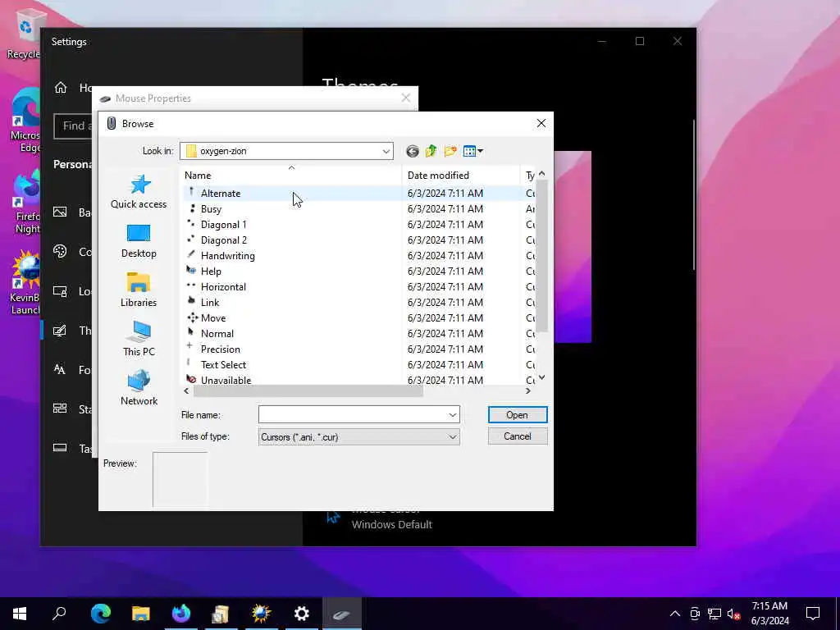
Task: Expand the Look in folder dropdown
Action: pos(386,151)
